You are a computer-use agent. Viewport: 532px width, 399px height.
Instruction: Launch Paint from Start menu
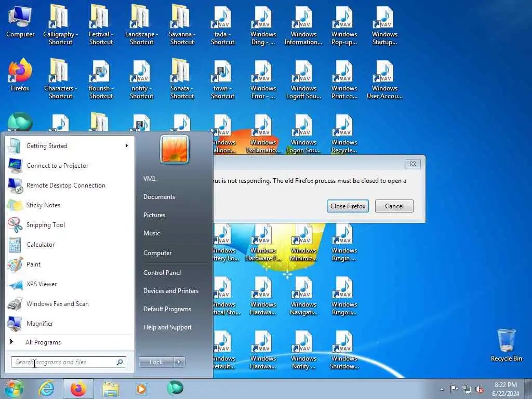(x=70, y=264)
